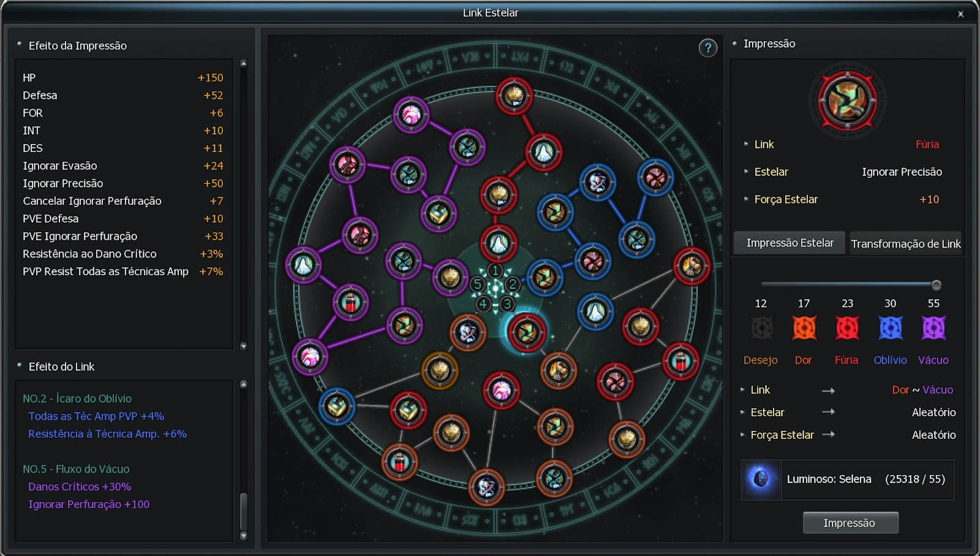Select the Desejo gray link icon
Viewport: 980px width, 556px height.
(x=761, y=328)
